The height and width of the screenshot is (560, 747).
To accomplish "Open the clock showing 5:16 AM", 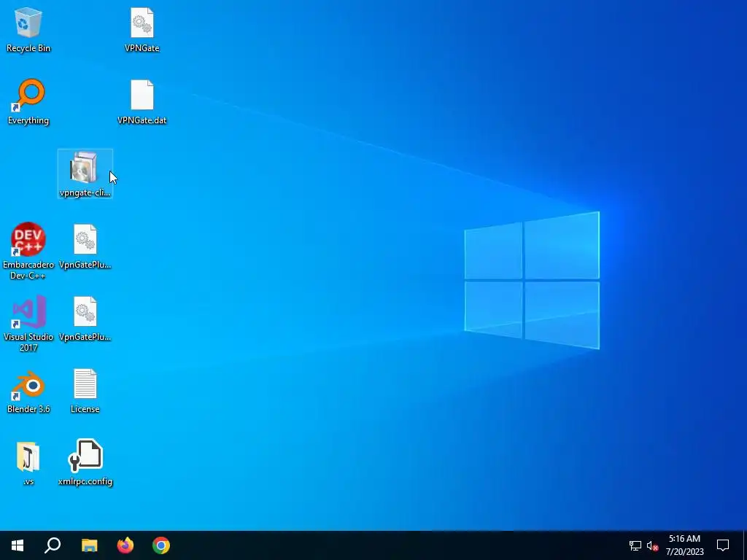I will pyautogui.click(x=684, y=545).
